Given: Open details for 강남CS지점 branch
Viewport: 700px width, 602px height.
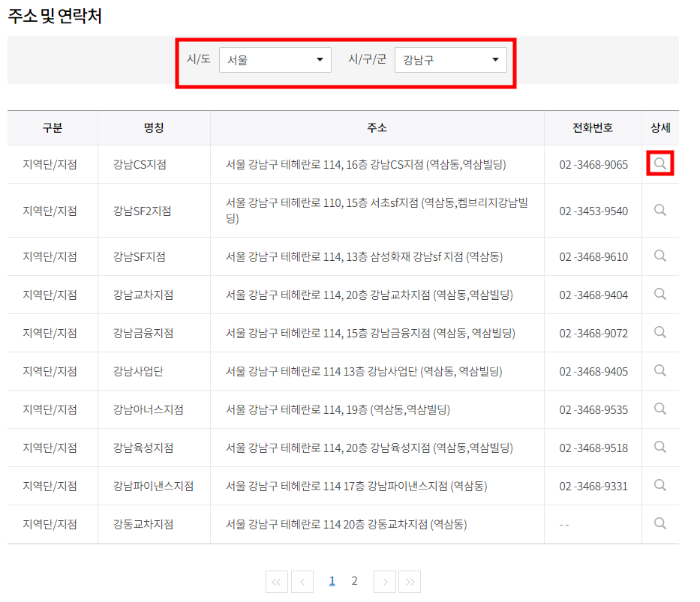Looking at the screenshot, I should [x=659, y=163].
